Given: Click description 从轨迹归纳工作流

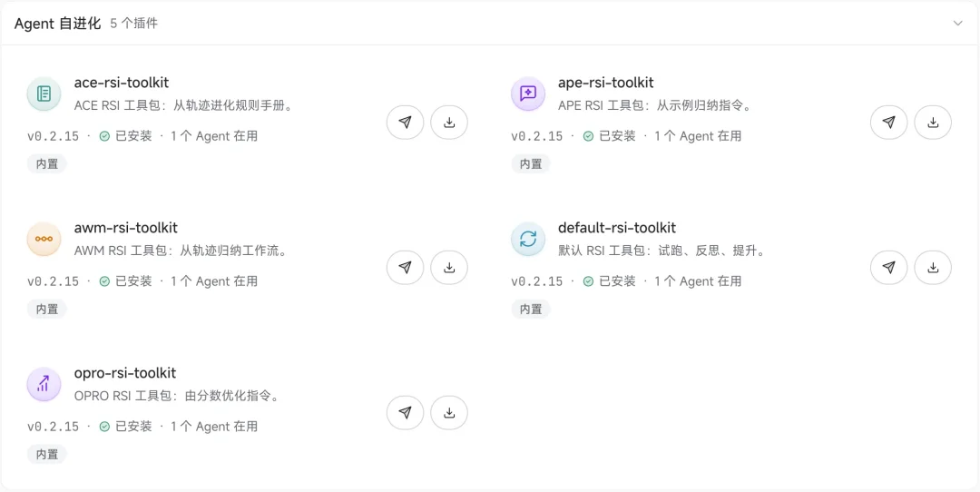Looking at the screenshot, I should [x=233, y=251].
